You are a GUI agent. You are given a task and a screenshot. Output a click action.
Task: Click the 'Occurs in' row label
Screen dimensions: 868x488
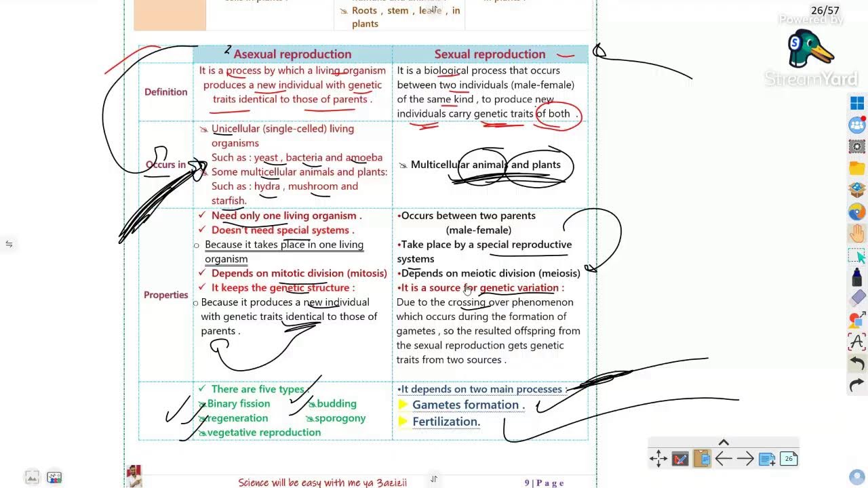[165, 165]
